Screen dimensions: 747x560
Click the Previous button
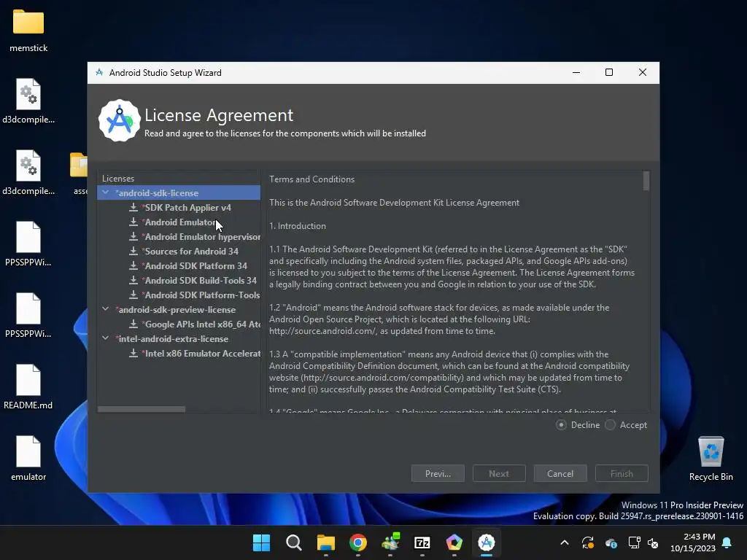(x=438, y=473)
